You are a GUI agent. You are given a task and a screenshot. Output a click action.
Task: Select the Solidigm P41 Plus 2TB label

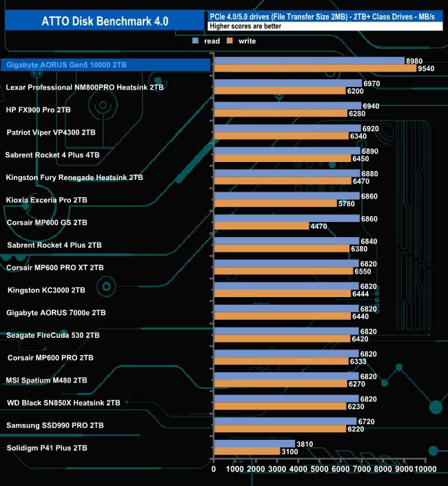click(x=47, y=448)
